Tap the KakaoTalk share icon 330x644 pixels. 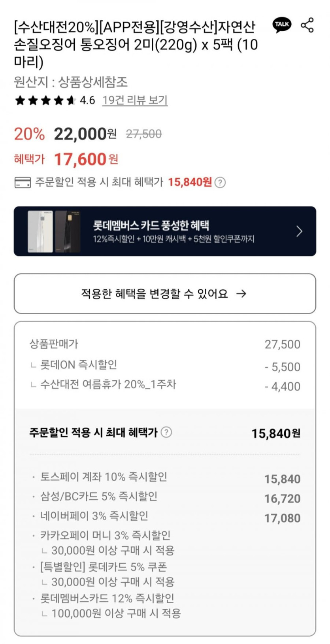[x=282, y=25]
